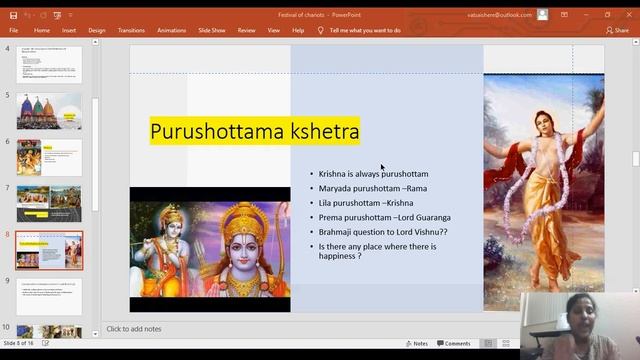Screen dimensions: 640x360
Task: Open Ribbon Display Options icon
Action: tap(564, 15)
